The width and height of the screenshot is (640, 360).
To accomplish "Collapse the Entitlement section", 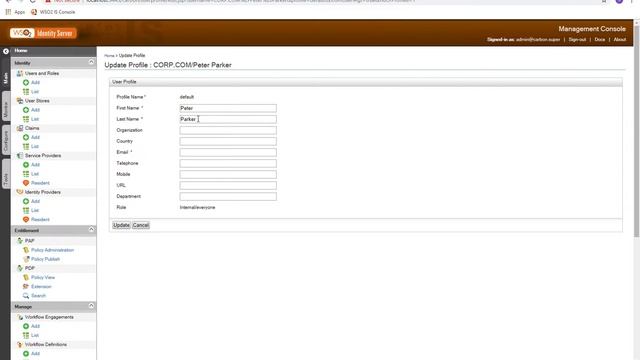I will point(91,229).
